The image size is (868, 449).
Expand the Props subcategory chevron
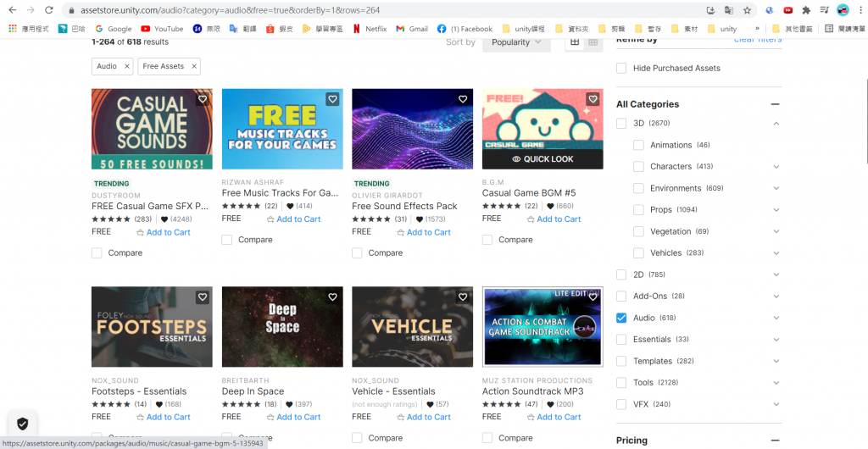[776, 209]
